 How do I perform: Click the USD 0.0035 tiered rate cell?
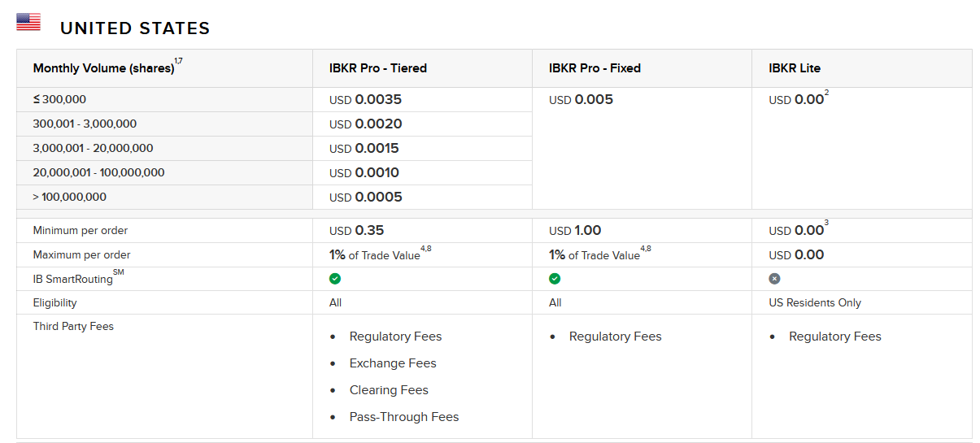(x=366, y=100)
